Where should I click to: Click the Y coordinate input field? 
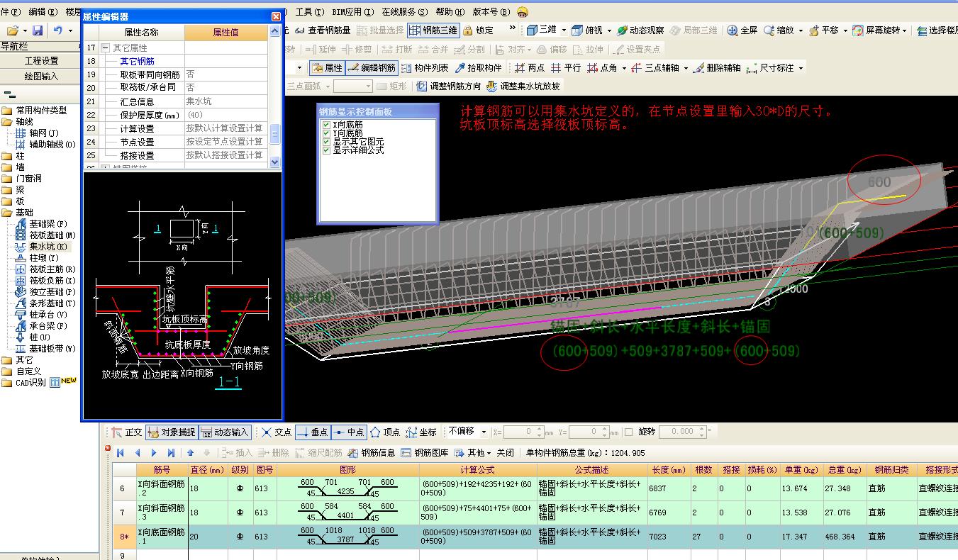(589, 432)
